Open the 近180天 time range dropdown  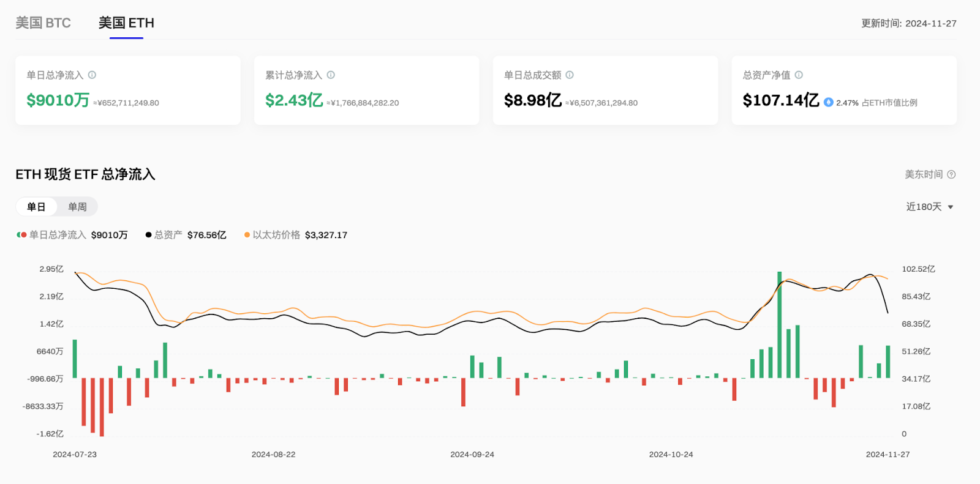tap(924, 207)
